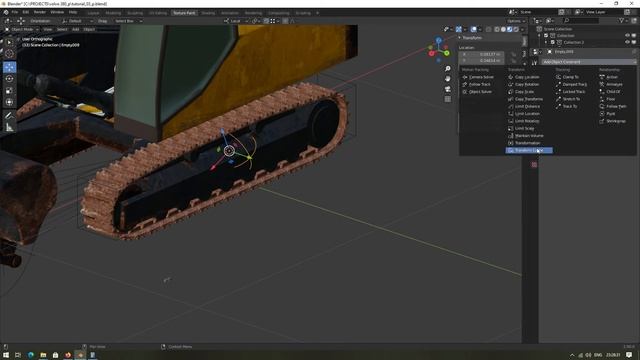
Task: Pick the Limit Location constraint
Action: [x=524, y=114]
